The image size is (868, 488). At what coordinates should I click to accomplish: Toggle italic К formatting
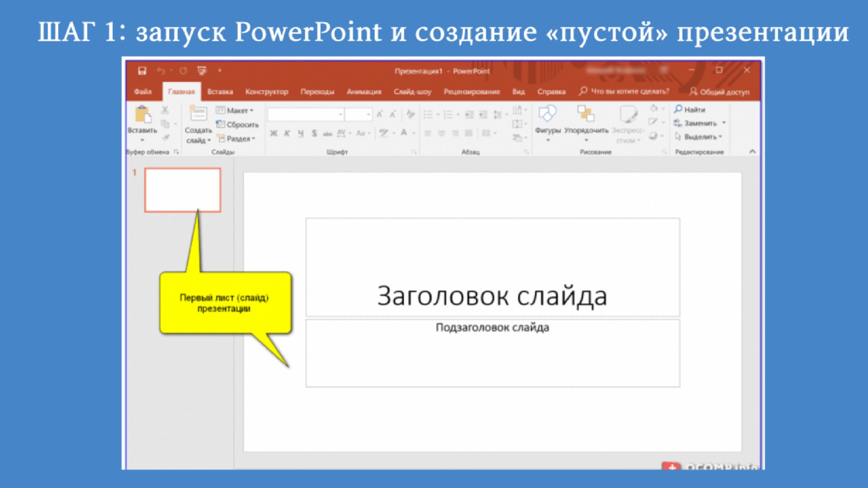(287, 133)
